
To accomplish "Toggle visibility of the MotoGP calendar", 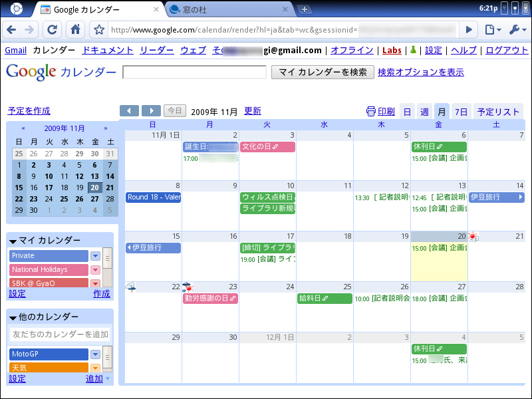I will (47, 353).
